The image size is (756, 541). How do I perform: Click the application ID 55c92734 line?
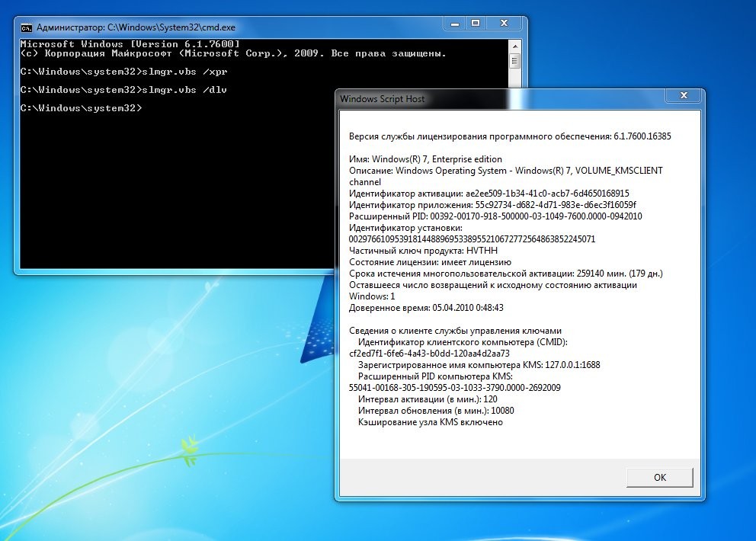point(492,205)
